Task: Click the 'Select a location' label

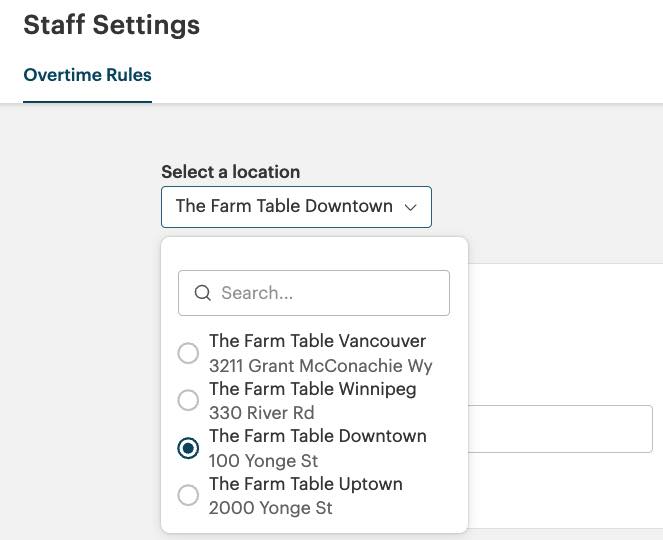Action: 230,172
